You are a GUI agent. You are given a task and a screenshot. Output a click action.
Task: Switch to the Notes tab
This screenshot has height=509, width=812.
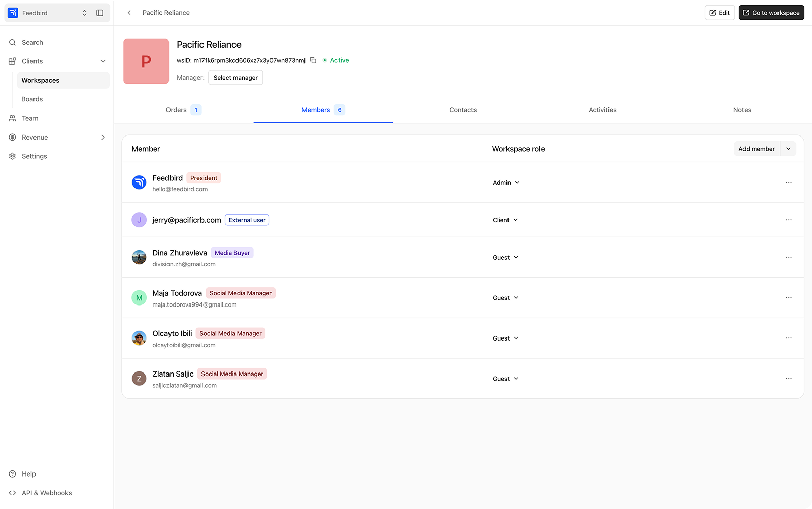[x=742, y=110]
